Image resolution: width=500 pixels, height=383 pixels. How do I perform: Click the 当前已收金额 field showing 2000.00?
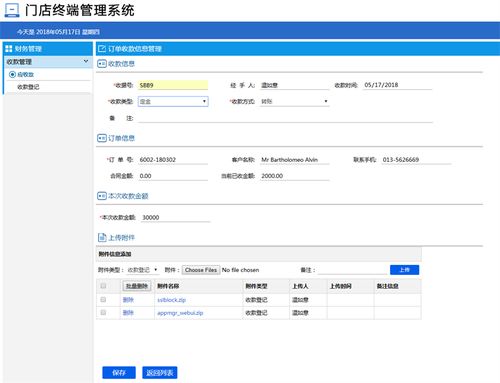pyautogui.click(x=295, y=176)
